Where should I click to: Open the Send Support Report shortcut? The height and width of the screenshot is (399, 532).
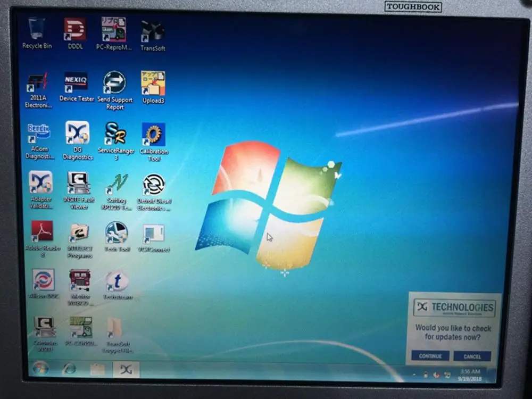tap(115, 90)
